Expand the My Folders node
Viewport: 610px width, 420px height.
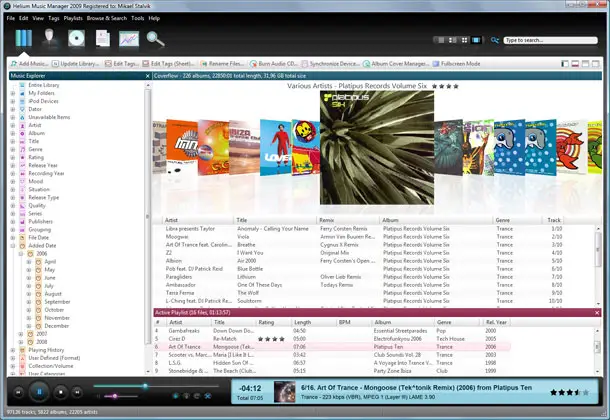pos(13,93)
